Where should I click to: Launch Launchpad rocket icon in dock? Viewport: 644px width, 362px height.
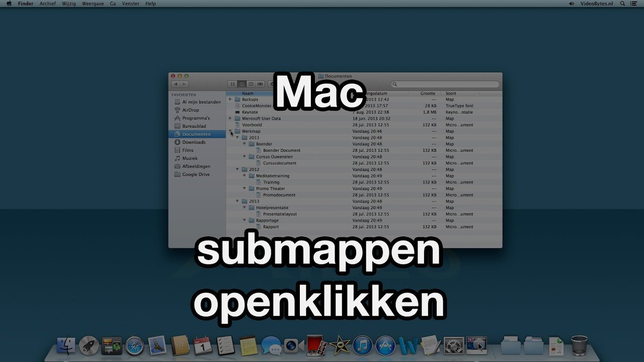(x=89, y=346)
